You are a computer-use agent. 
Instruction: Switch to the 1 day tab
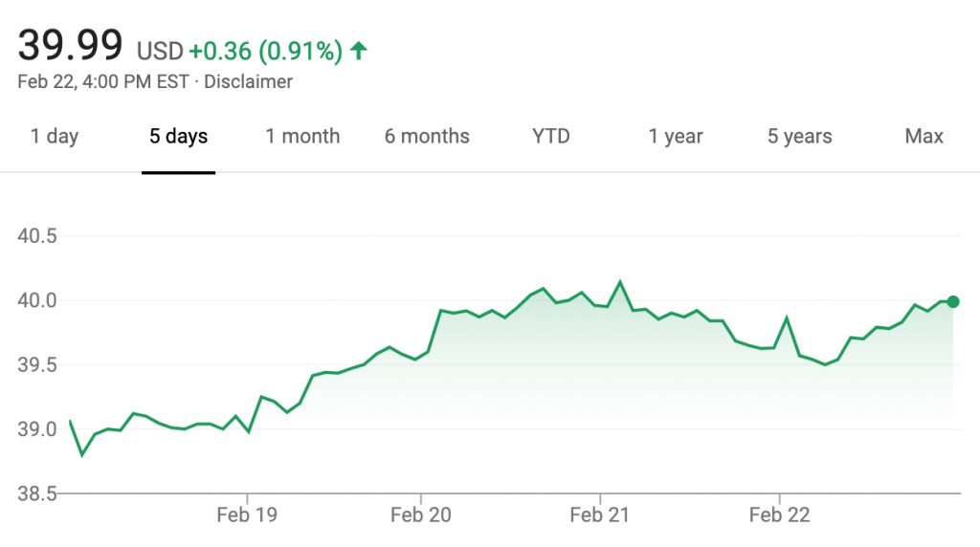pos(55,136)
